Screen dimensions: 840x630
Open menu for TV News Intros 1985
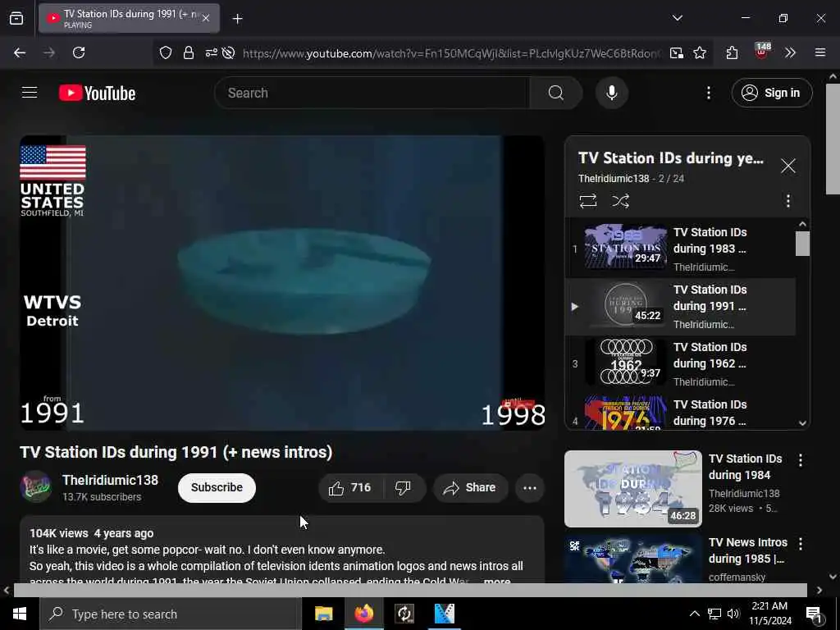click(800, 544)
